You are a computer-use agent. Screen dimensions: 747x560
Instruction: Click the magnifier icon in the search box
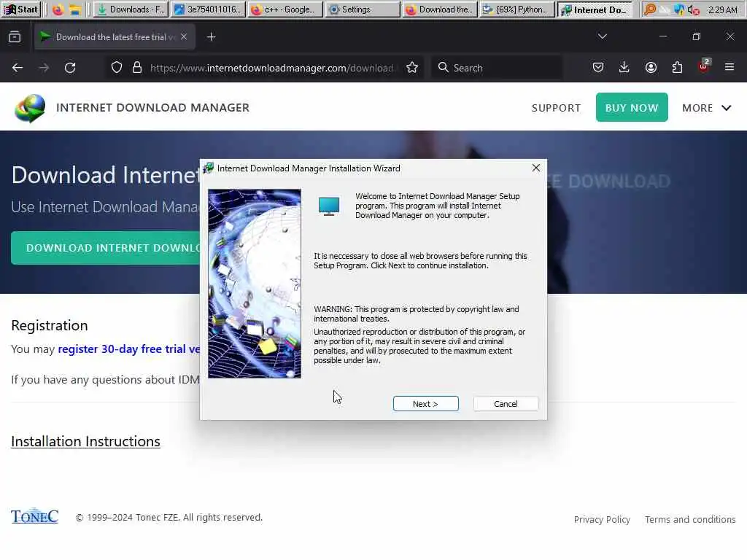click(443, 68)
